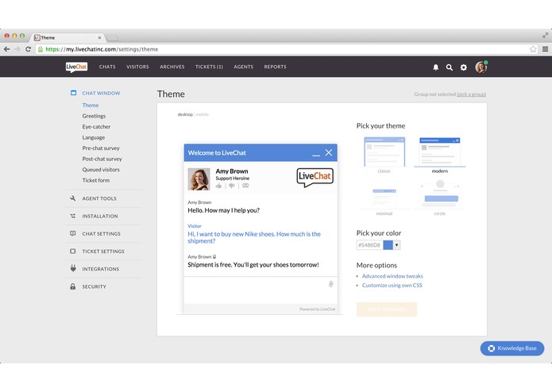
Task: Open Queued visitors in sidebar
Action: coord(101,170)
